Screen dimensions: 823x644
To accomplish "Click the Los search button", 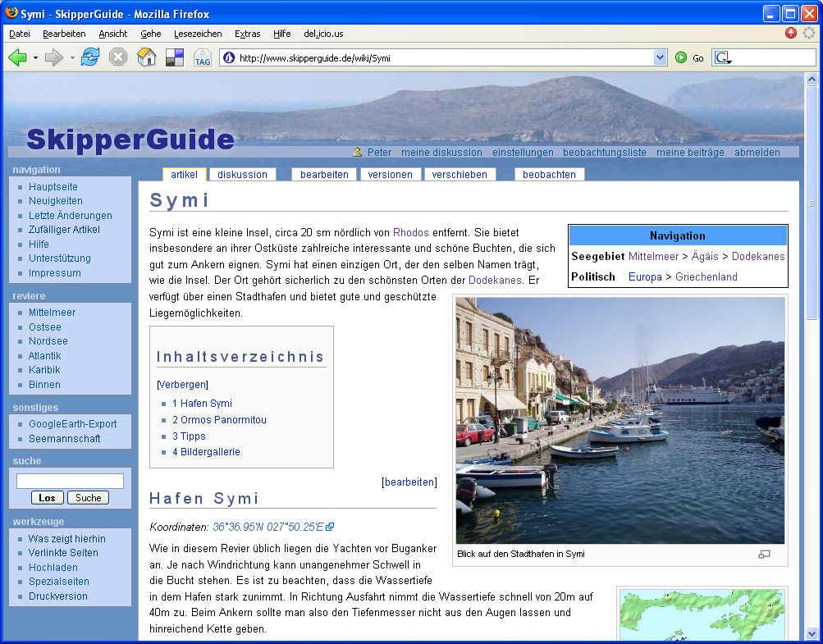I will 47,498.
